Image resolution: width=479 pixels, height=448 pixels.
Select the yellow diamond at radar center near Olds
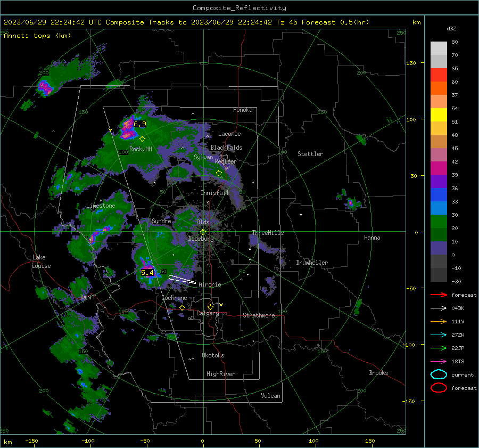pos(203,232)
